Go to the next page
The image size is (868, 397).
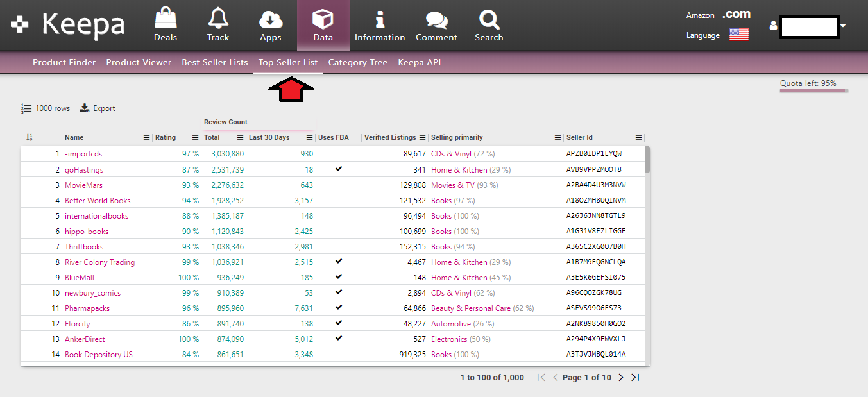point(620,377)
